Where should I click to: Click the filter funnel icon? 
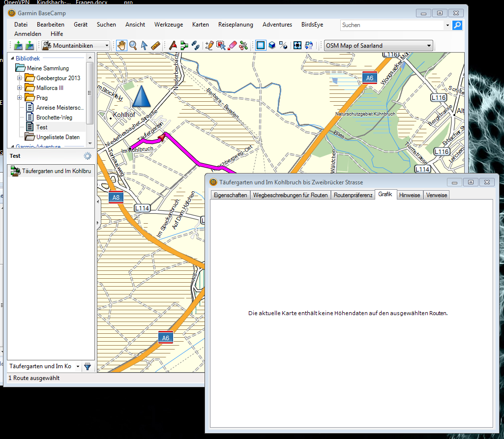(x=88, y=366)
